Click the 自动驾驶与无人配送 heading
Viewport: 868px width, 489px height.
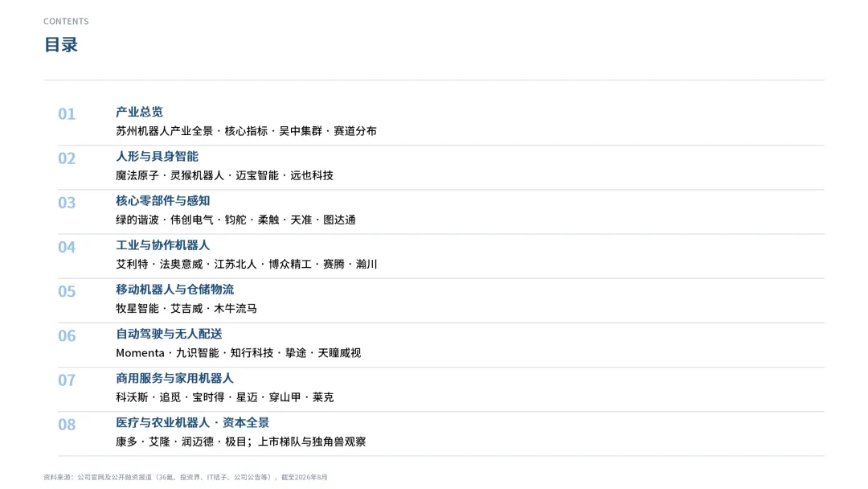point(169,334)
